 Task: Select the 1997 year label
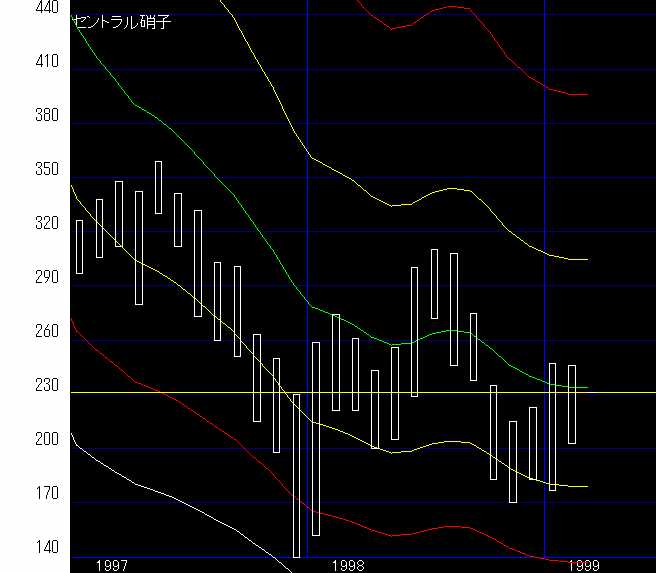[x=111, y=565]
